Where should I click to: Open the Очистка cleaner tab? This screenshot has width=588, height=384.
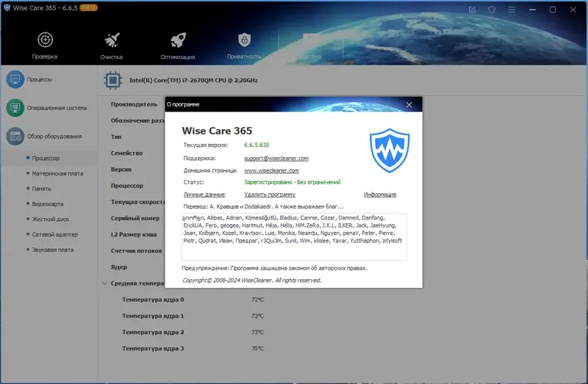tap(112, 46)
